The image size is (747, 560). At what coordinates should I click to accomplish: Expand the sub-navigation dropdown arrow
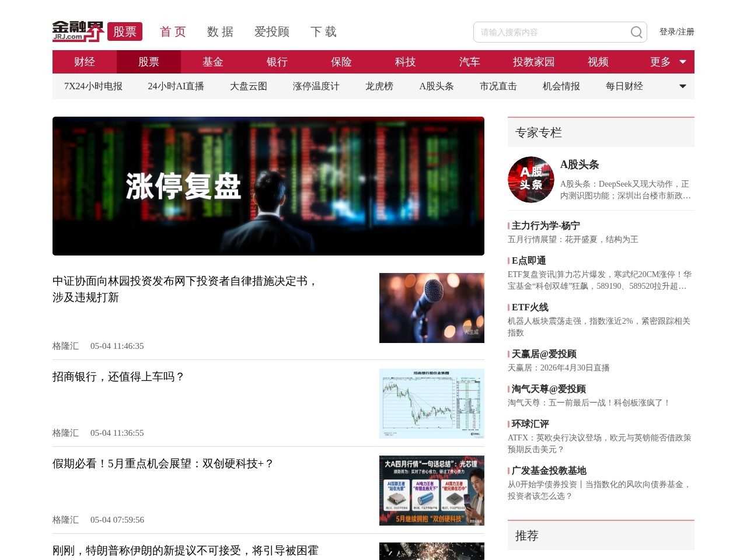pos(683,86)
